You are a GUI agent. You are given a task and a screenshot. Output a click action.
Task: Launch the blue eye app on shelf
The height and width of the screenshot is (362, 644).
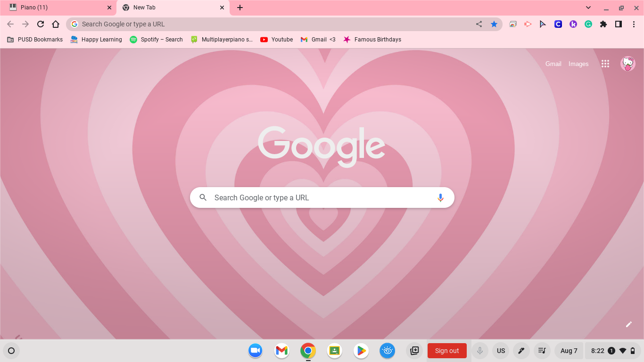[387, 351]
